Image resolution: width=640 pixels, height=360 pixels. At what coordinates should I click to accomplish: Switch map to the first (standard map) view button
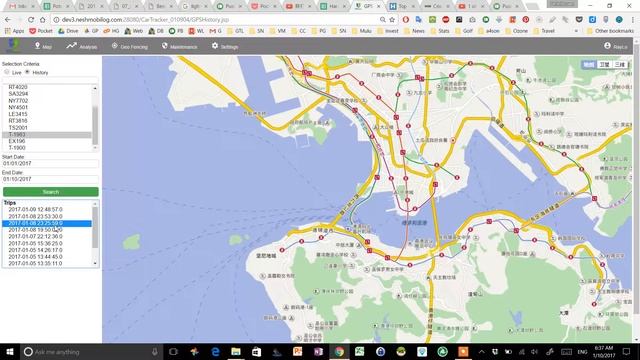[589, 64]
